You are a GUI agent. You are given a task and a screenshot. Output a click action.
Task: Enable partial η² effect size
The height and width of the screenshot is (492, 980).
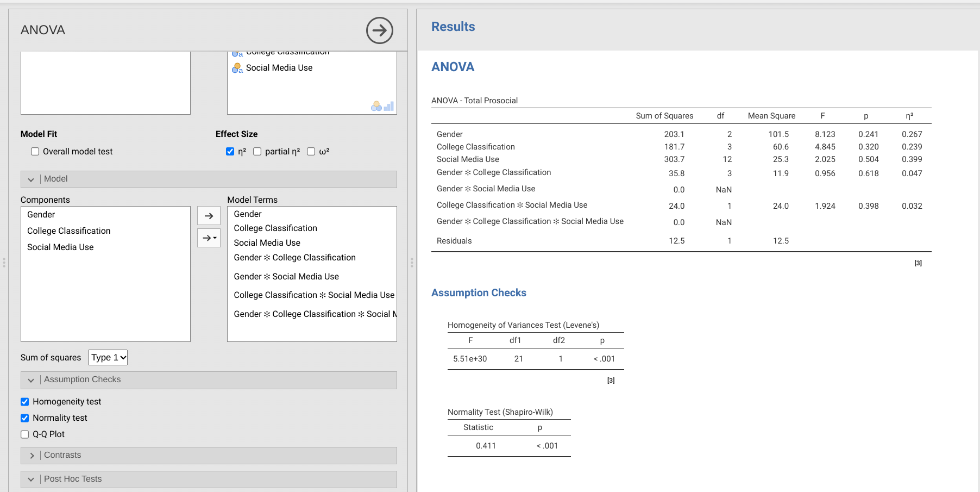[257, 152]
